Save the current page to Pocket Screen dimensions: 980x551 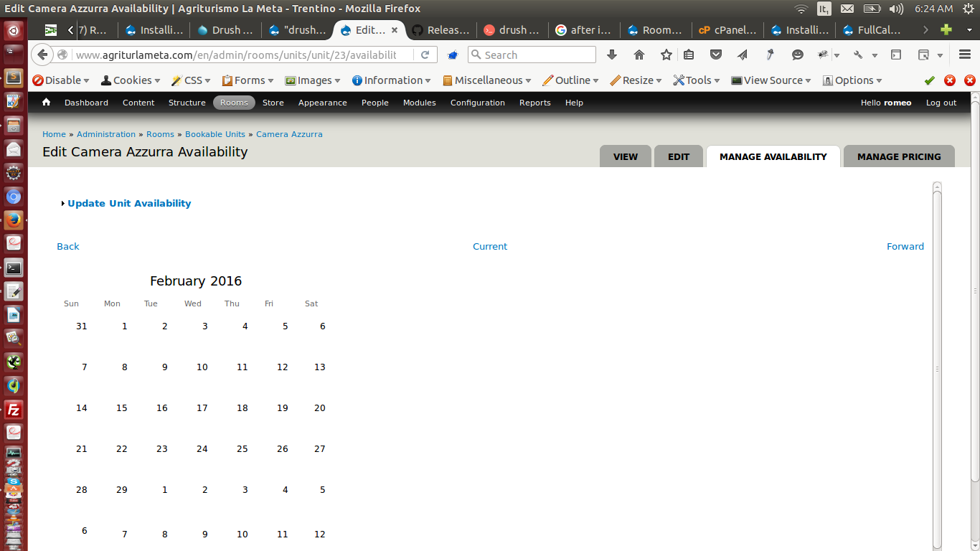point(715,55)
